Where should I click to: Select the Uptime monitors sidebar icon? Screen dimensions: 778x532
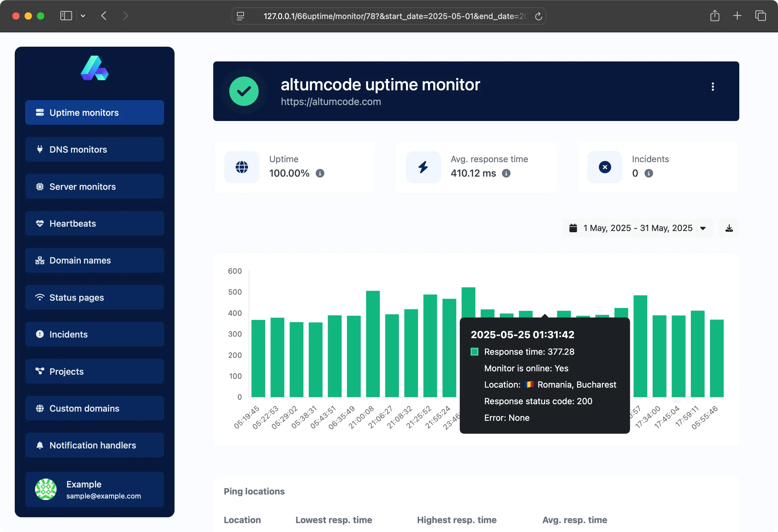[x=40, y=112]
